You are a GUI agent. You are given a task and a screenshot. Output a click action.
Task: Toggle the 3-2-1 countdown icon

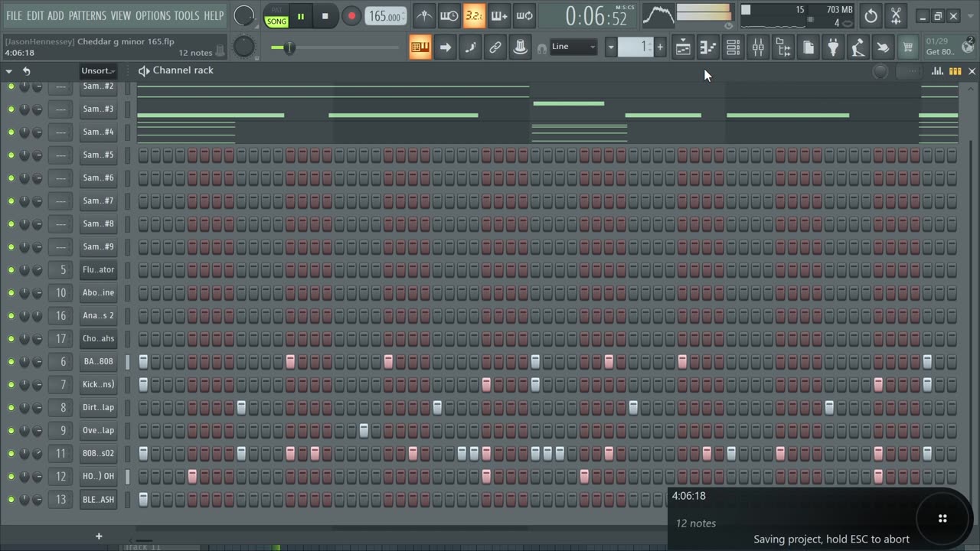(474, 15)
